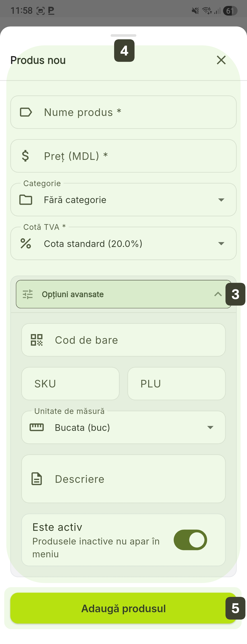
Task: Close the Produs nou sheet with X
Action: point(221,60)
